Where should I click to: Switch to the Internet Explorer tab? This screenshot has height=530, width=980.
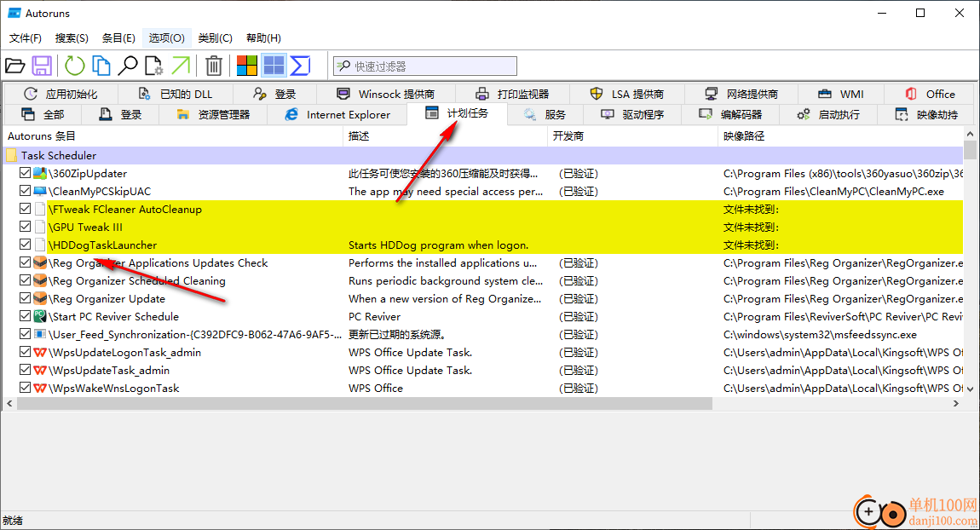click(x=337, y=114)
